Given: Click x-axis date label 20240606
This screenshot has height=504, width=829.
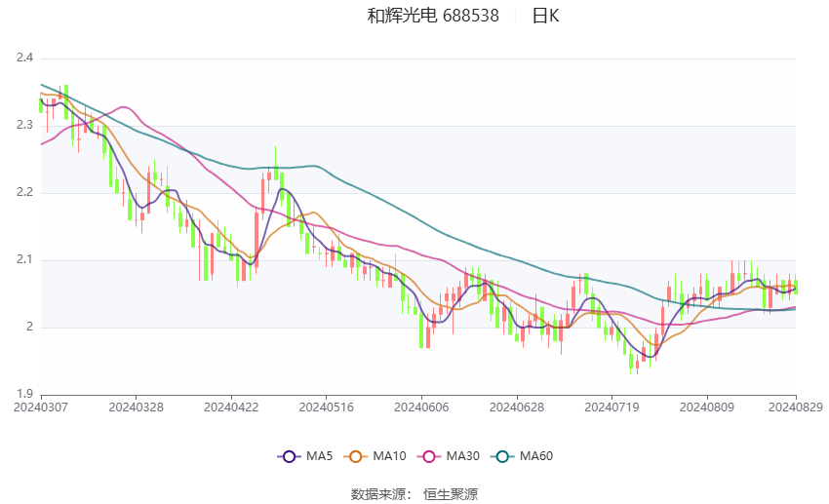Looking at the screenshot, I should click(421, 407).
